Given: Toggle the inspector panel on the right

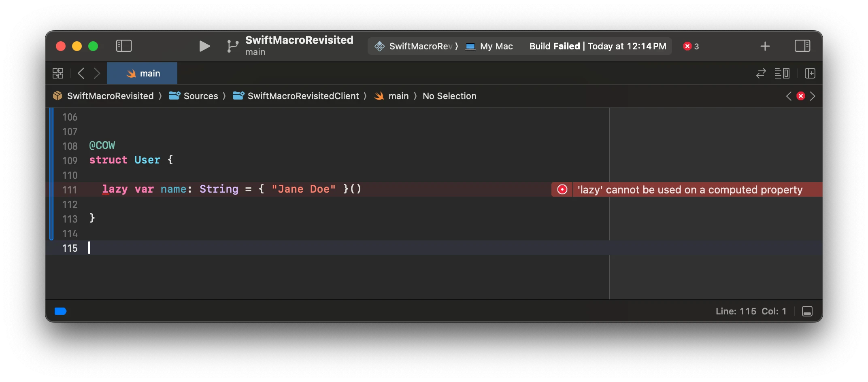Looking at the screenshot, I should 802,46.
